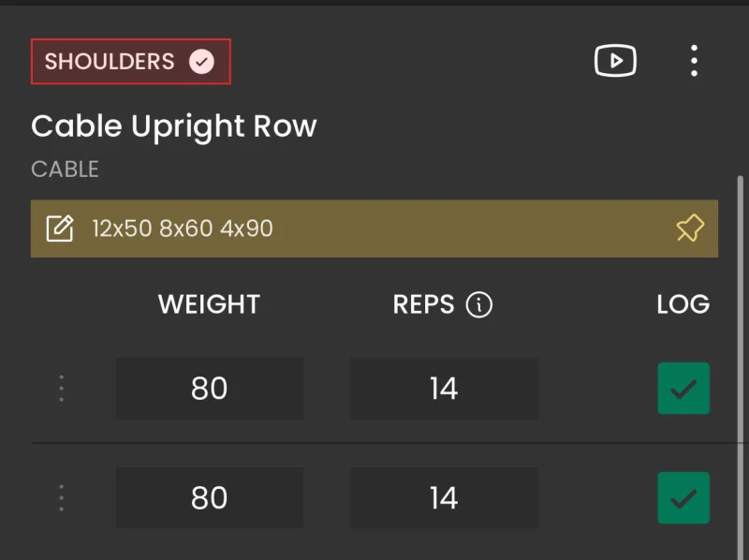Uncheck the first set log checkbox
Viewport: 749px width, 560px height.
[683, 388]
